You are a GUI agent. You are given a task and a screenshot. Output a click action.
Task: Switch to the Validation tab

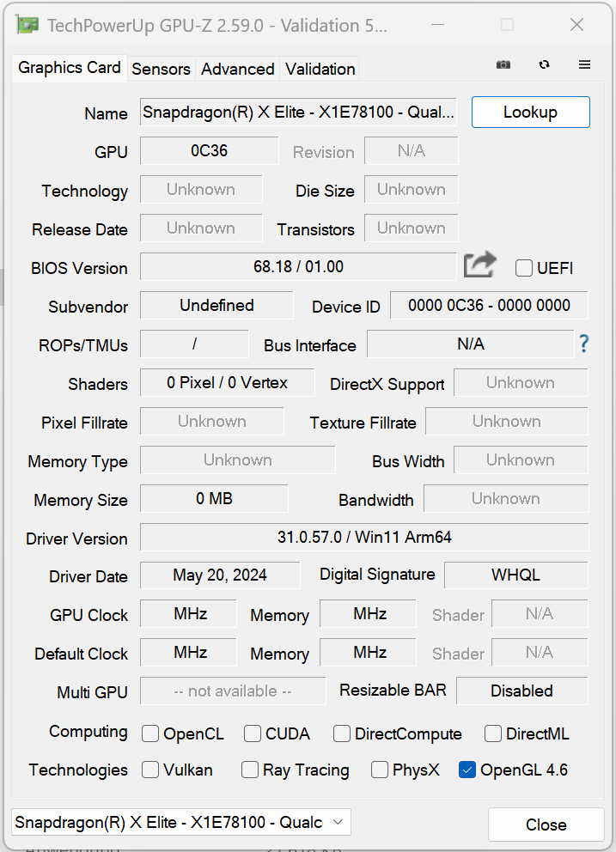click(320, 69)
